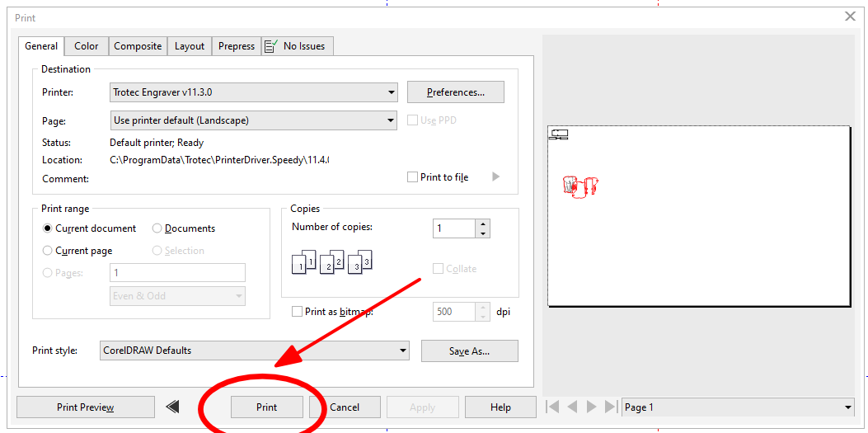Viewport: 868px width, 433px height.
Task: Click the page preview thumbnail
Action: 698,216
